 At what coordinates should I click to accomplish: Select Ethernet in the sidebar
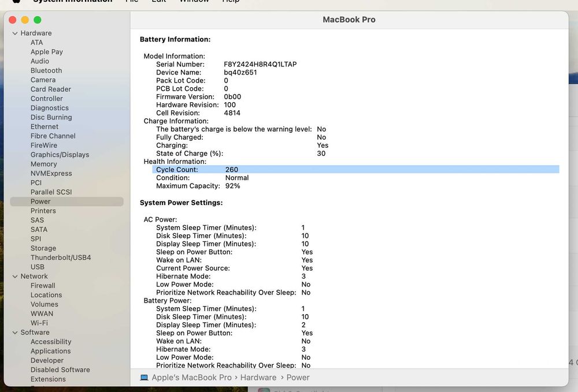coord(45,126)
